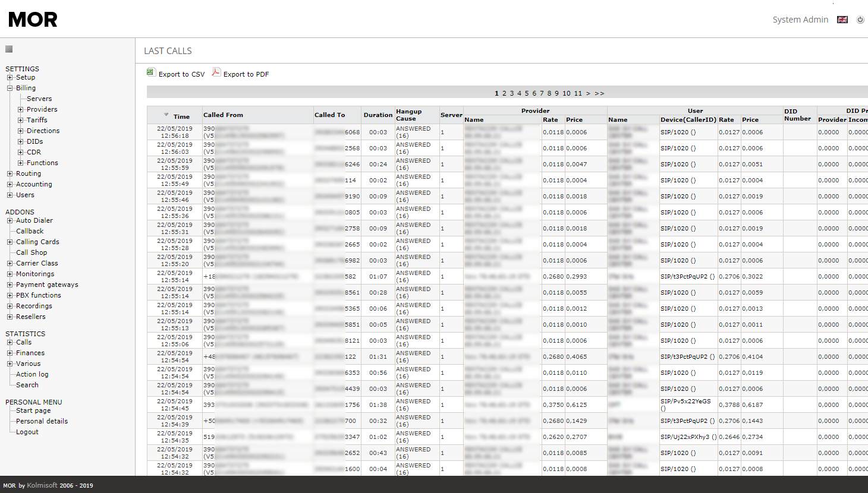Click the Time column sort arrow
The image size is (868, 493).
[166, 115]
